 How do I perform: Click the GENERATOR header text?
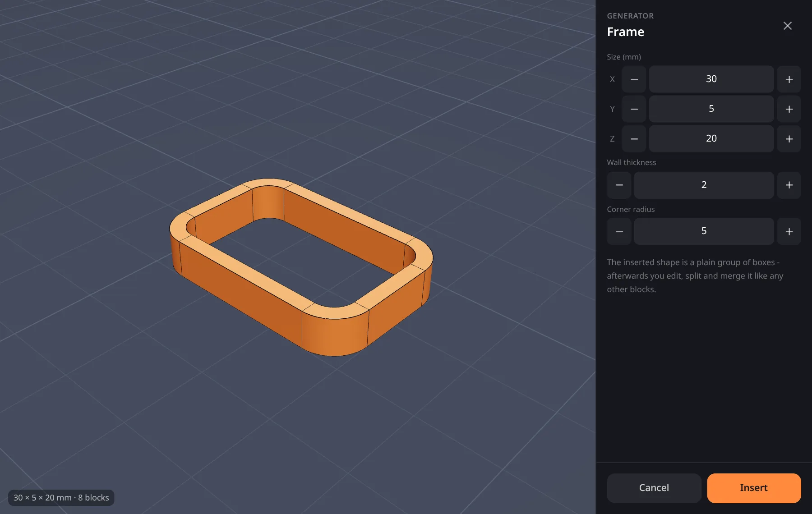[630, 16]
